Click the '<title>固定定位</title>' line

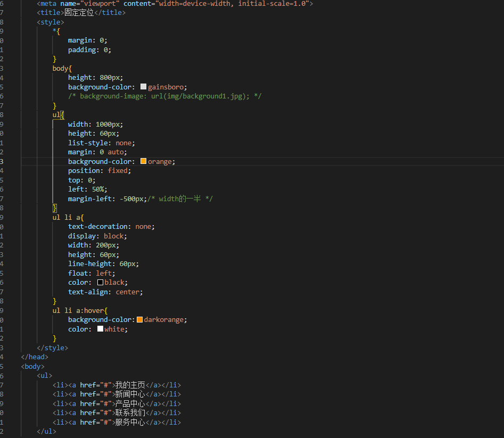coord(81,13)
